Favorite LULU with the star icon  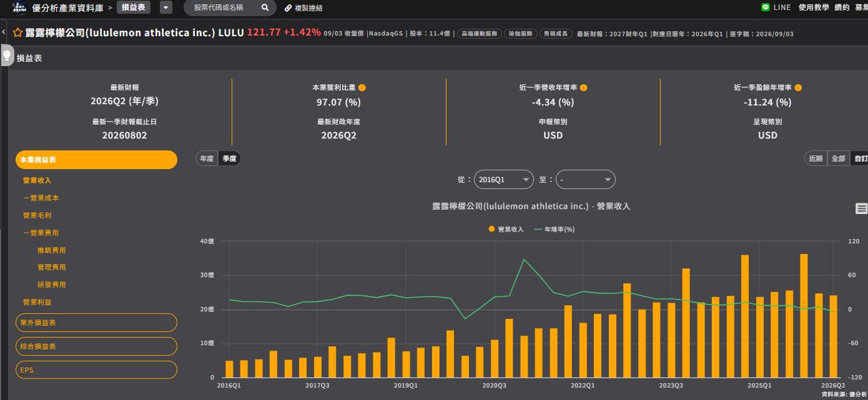[17, 32]
